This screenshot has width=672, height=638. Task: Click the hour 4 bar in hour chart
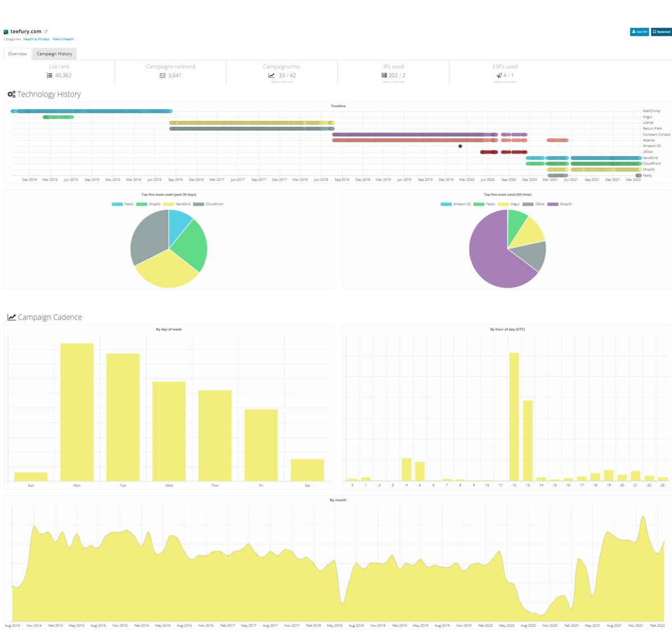tap(407, 470)
